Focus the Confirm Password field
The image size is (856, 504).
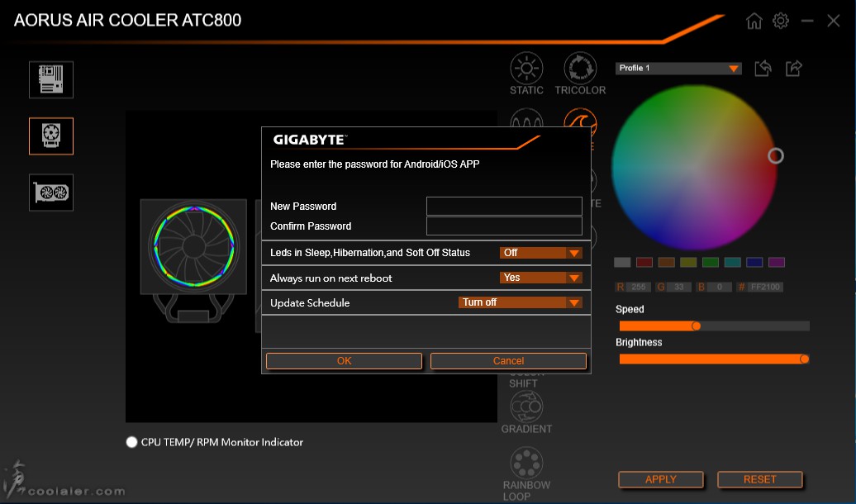[x=504, y=226]
